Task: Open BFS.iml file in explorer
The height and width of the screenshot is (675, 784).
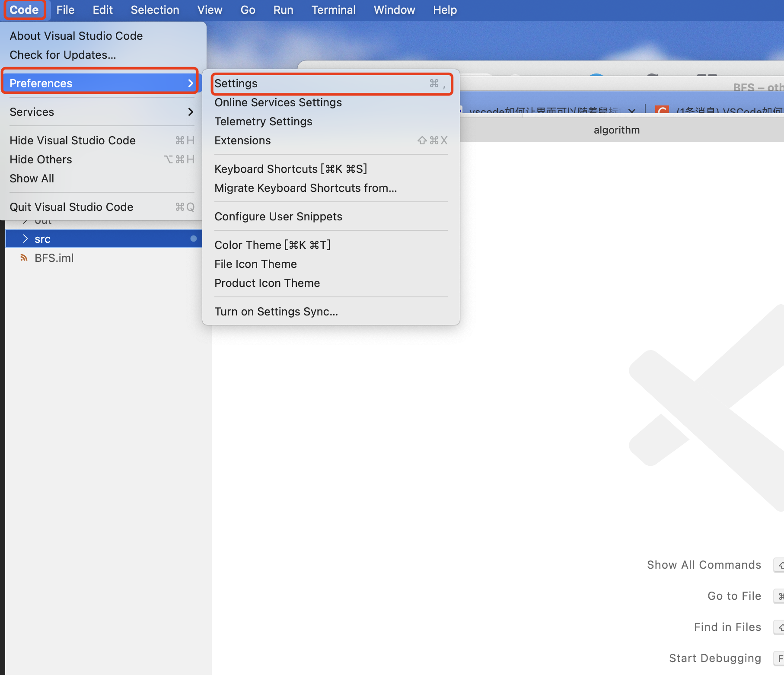Action: tap(104, 258)
